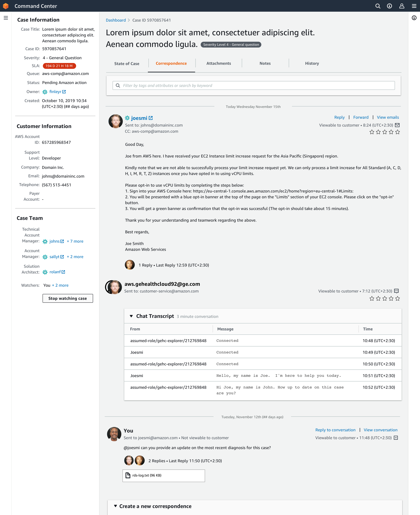Open joesmi external profile link icon

point(151,118)
